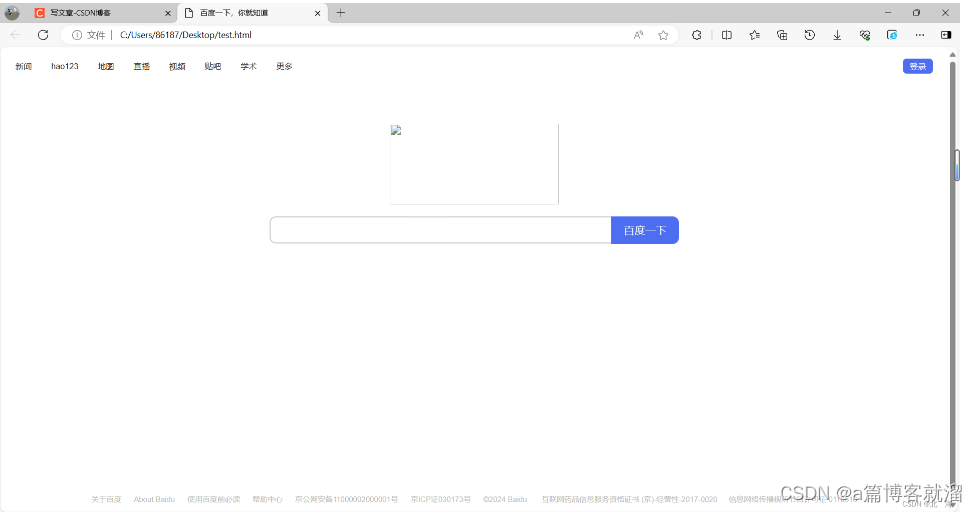Close the CSDN 写文章 tab
Image resolution: width=977 pixels, height=512 pixels.
coord(168,13)
